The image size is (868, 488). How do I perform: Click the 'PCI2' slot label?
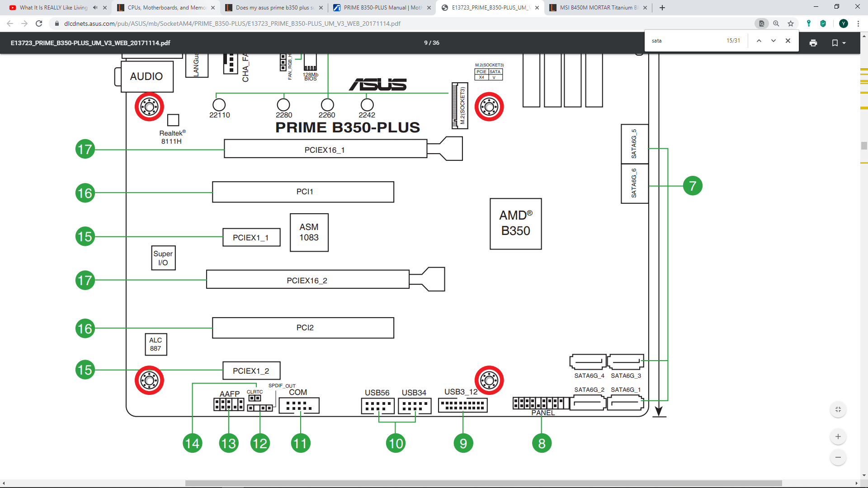pyautogui.click(x=305, y=328)
